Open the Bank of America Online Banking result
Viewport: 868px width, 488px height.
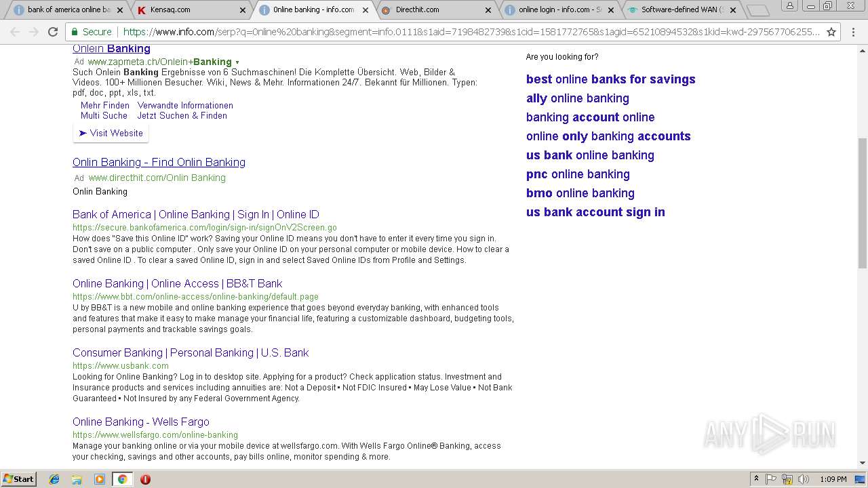point(196,215)
